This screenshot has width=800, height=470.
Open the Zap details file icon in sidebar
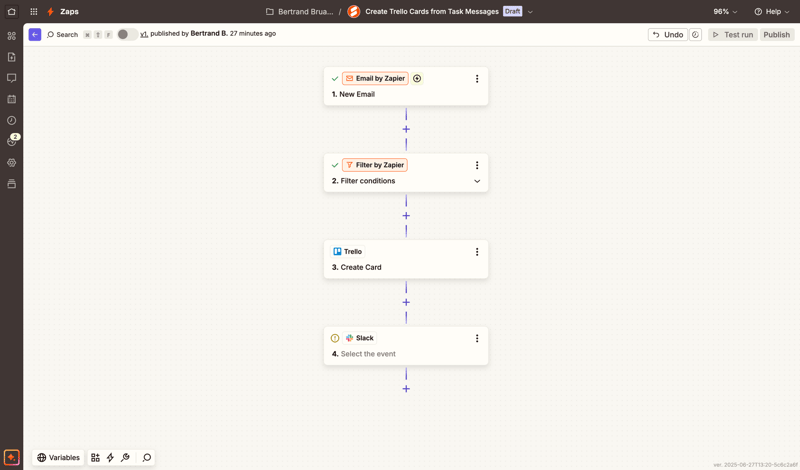coord(11,57)
